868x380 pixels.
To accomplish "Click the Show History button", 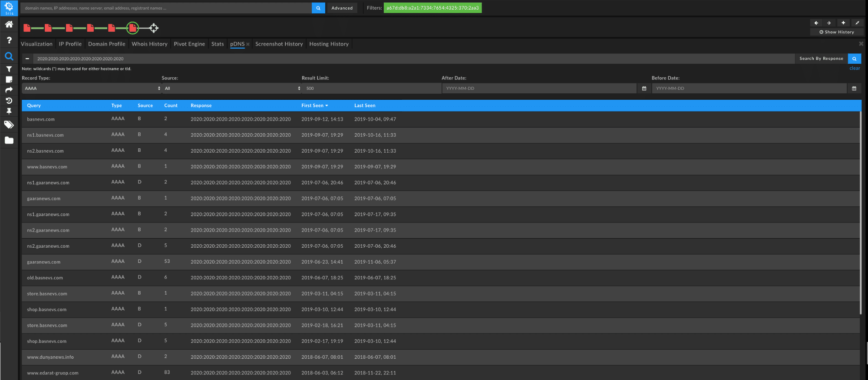I will pyautogui.click(x=837, y=32).
